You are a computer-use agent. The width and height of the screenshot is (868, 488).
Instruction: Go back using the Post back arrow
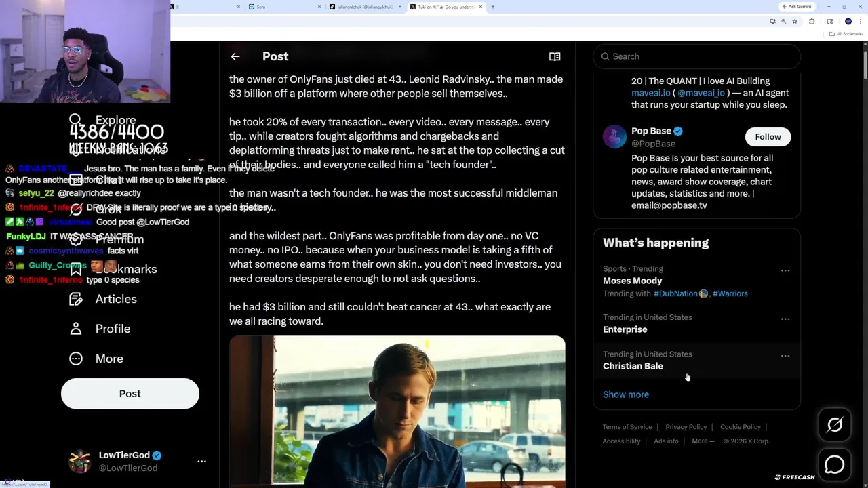(235, 56)
